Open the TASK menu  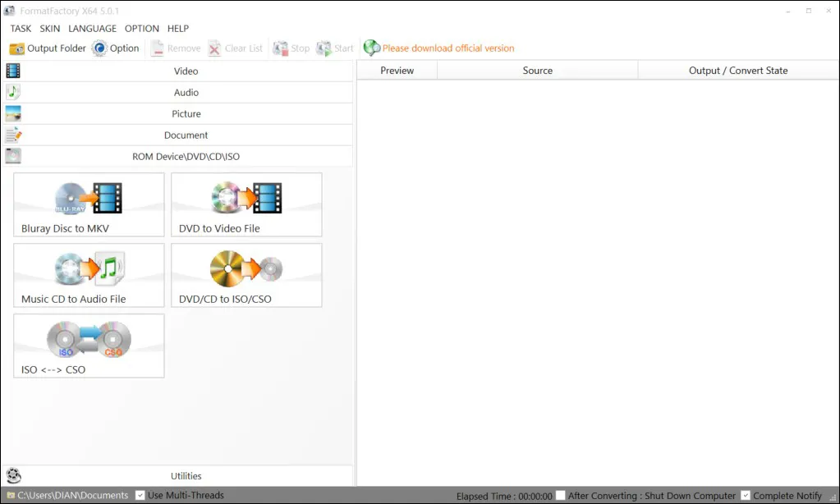pyautogui.click(x=21, y=29)
